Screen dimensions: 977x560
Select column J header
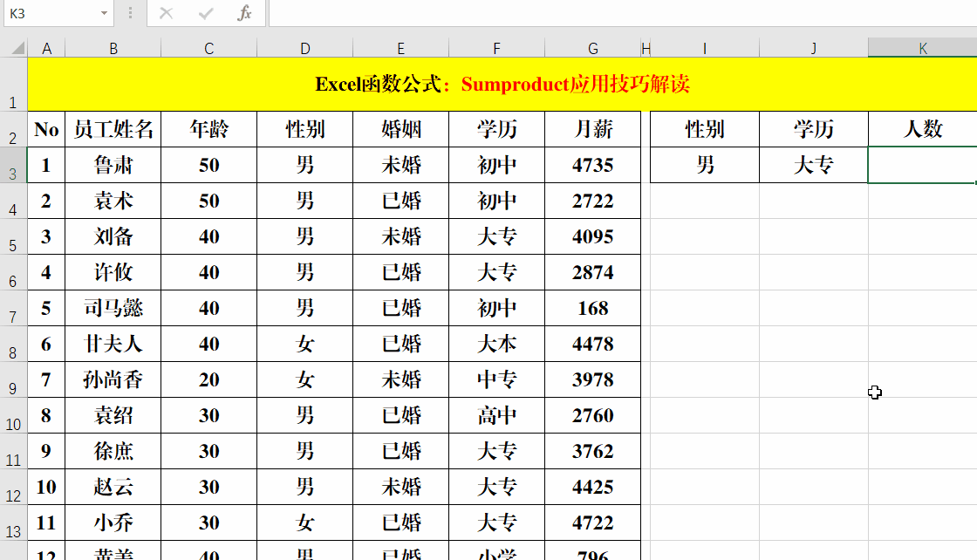[814, 49]
